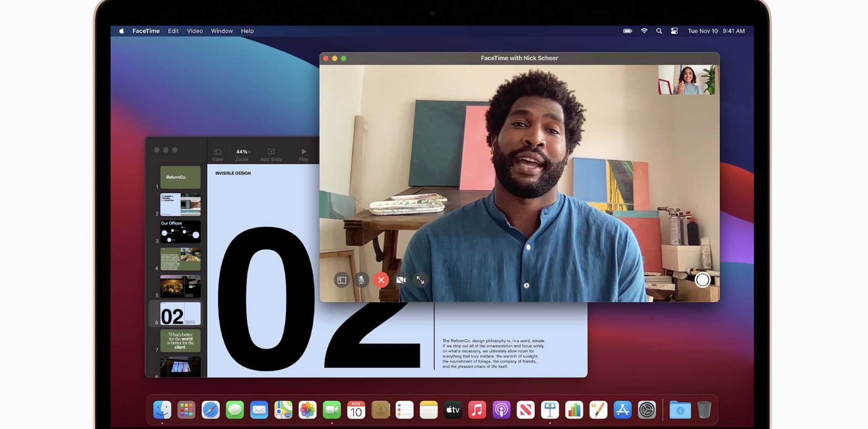
Task: Turn off the camera in FaceTime
Action: pyautogui.click(x=400, y=280)
